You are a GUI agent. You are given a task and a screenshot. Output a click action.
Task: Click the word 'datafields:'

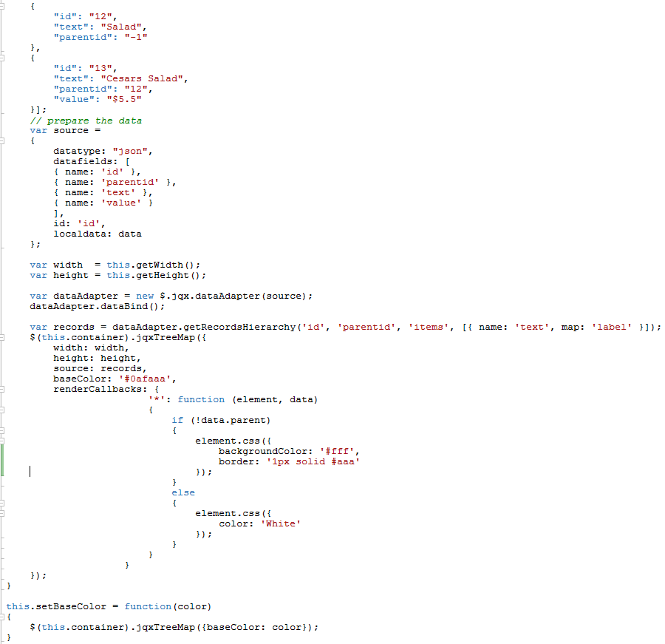click(x=85, y=161)
